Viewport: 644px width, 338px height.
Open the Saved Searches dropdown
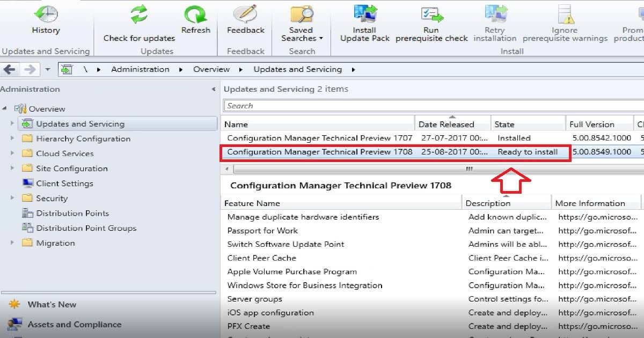[302, 24]
